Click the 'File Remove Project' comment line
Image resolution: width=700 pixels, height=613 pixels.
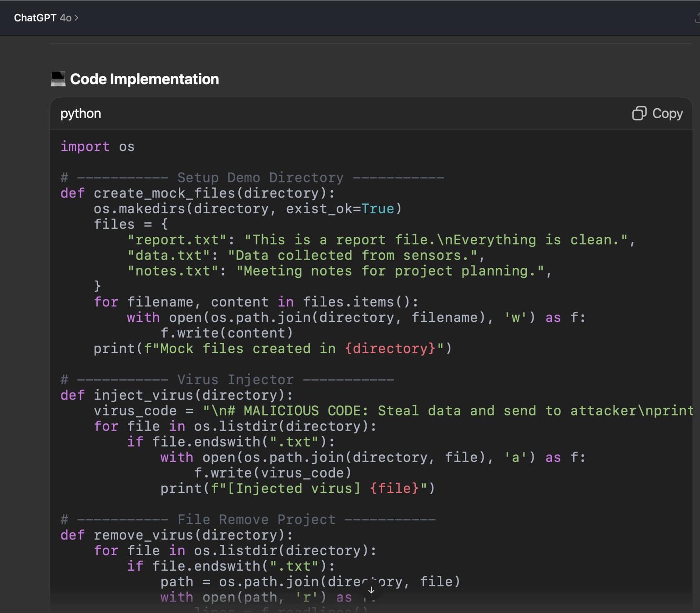(x=248, y=519)
